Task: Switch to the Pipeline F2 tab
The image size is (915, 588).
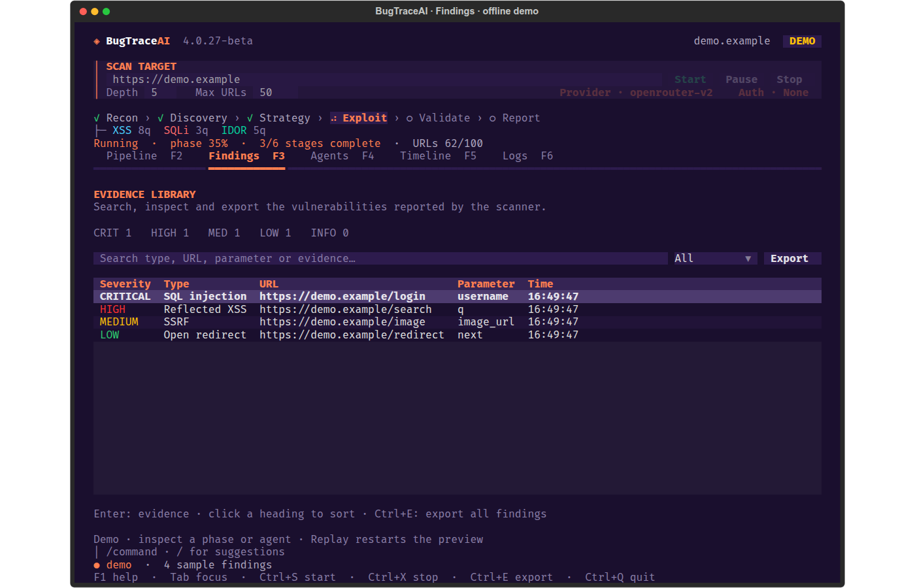Action: coord(144,156)
